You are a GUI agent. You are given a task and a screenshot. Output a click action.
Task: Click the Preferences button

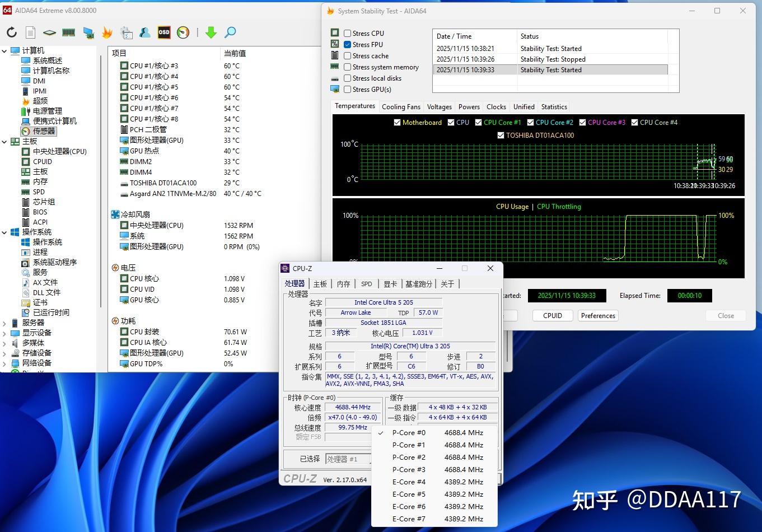tap(598, 316)
